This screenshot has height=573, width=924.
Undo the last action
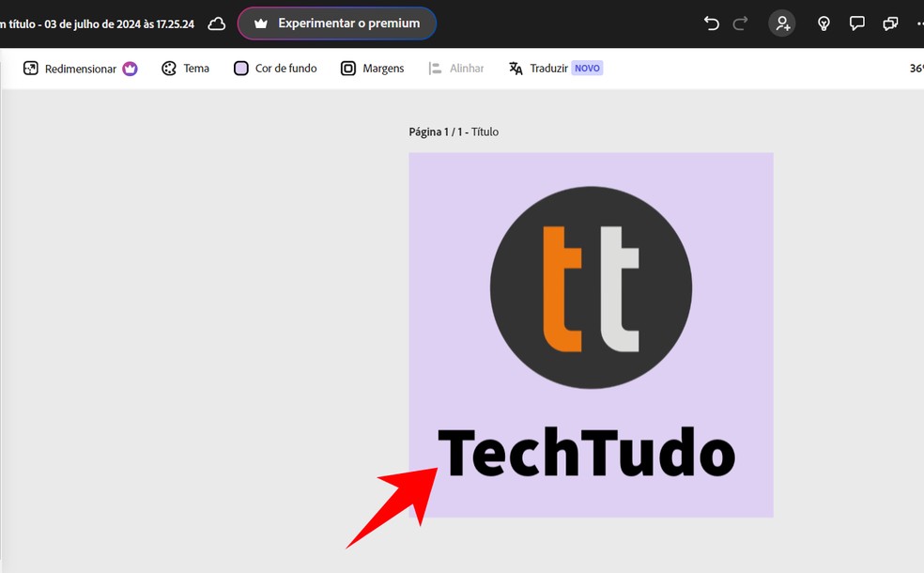coord(711,23)
